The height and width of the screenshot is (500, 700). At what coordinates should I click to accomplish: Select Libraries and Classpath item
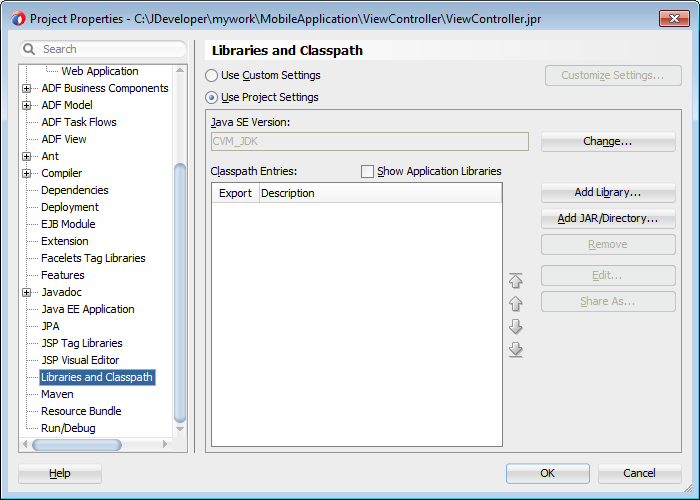[97, 377]
